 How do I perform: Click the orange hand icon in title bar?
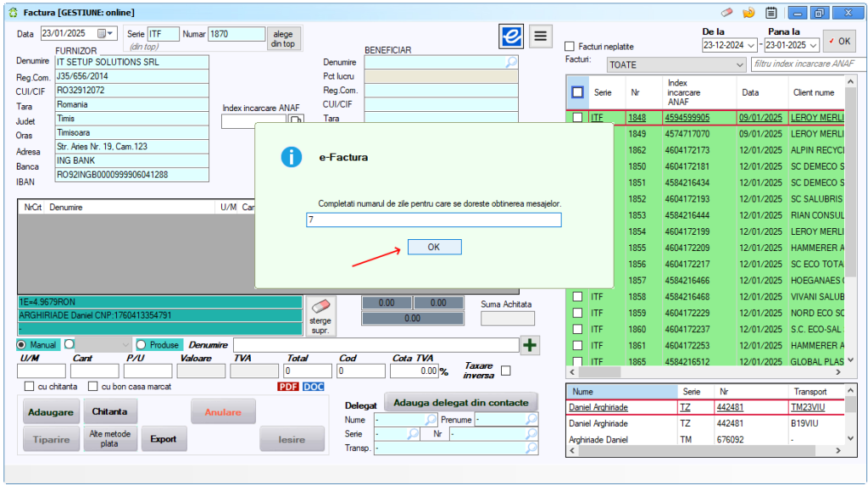749,12
